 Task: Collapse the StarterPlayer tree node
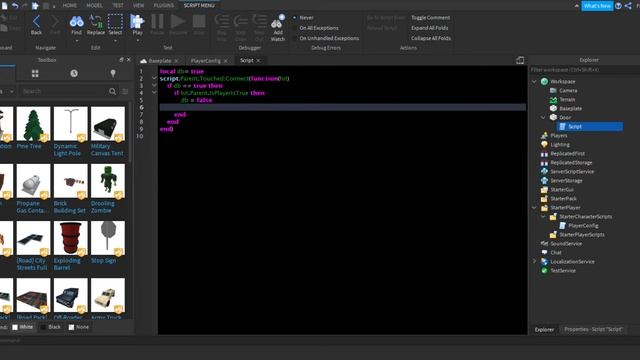point(534,208)
